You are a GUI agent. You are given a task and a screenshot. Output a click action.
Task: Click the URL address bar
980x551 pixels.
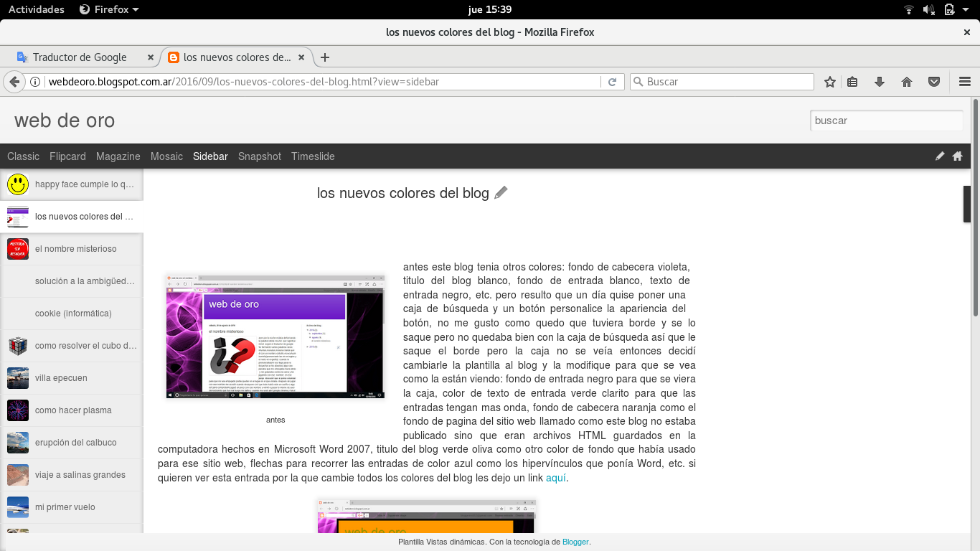click(323, 82)
